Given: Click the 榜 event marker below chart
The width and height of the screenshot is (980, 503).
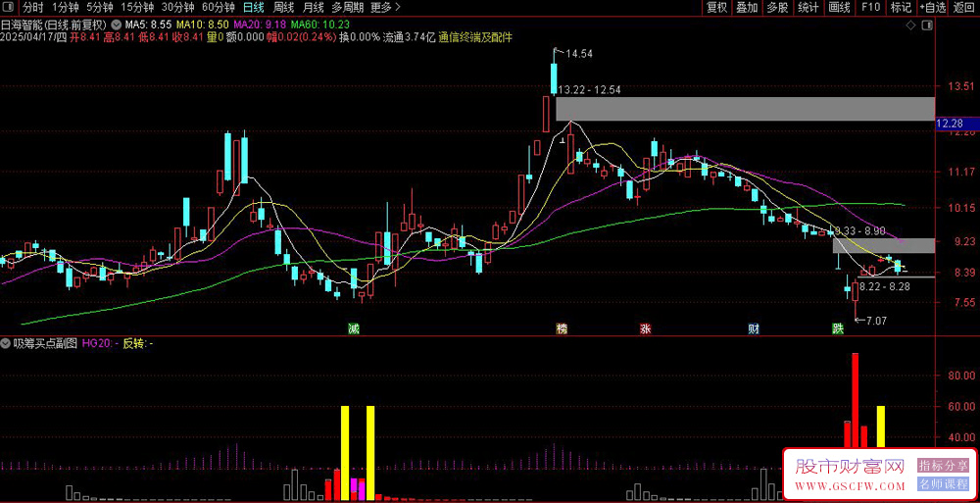Looking at the screenshot, I should [x=562, y=328].
